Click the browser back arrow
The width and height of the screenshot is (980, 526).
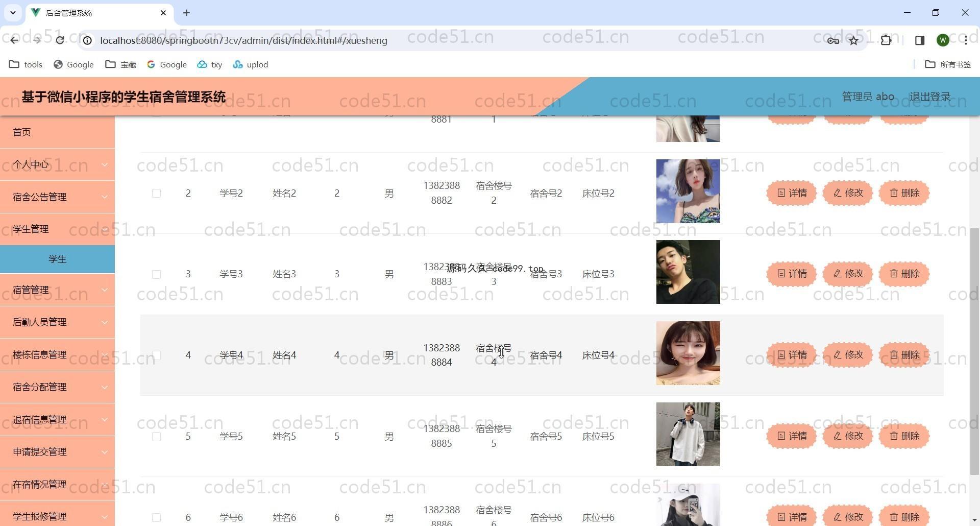pos(14,40)
